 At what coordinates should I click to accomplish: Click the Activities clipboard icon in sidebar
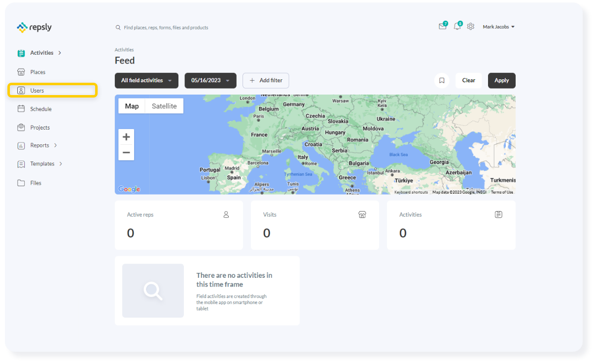[21, 53]
